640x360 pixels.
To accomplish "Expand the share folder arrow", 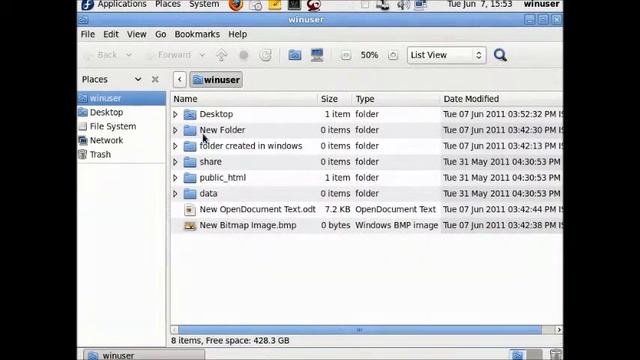I will (175, 162).
